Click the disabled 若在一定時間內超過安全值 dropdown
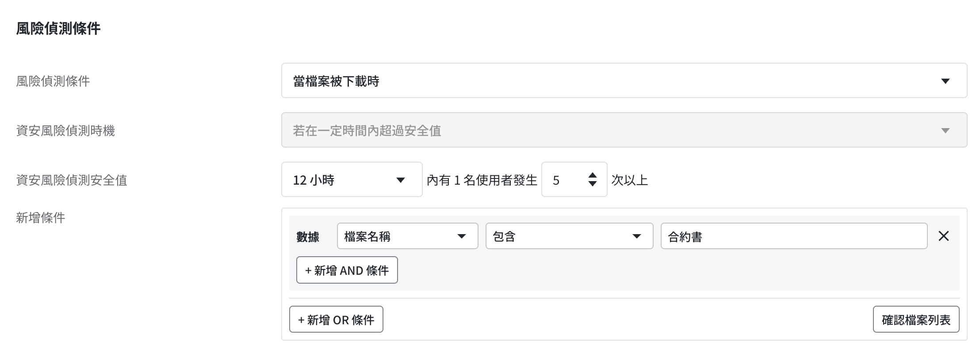 (x=624, y=130)
